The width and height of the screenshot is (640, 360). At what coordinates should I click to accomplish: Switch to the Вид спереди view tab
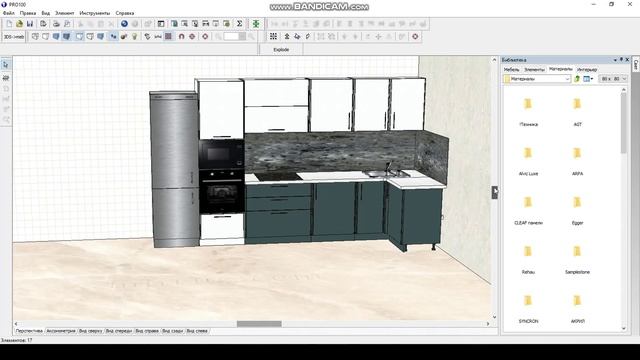(119, 331)
